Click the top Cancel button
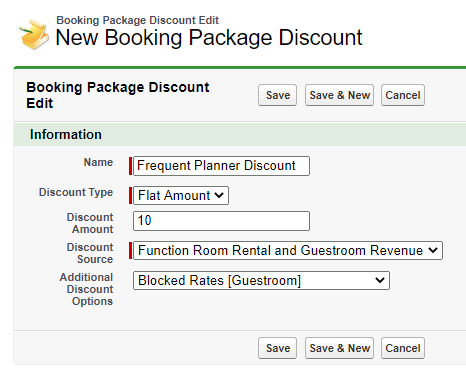 403,95
